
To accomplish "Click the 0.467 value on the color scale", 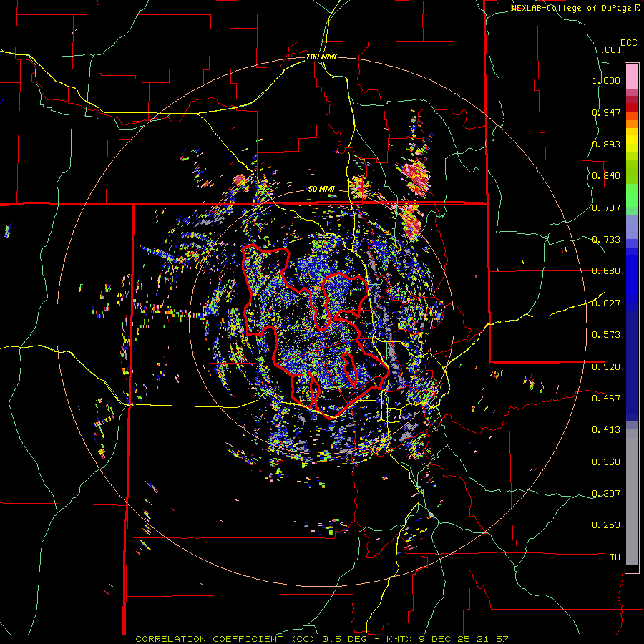I will 606,398.
